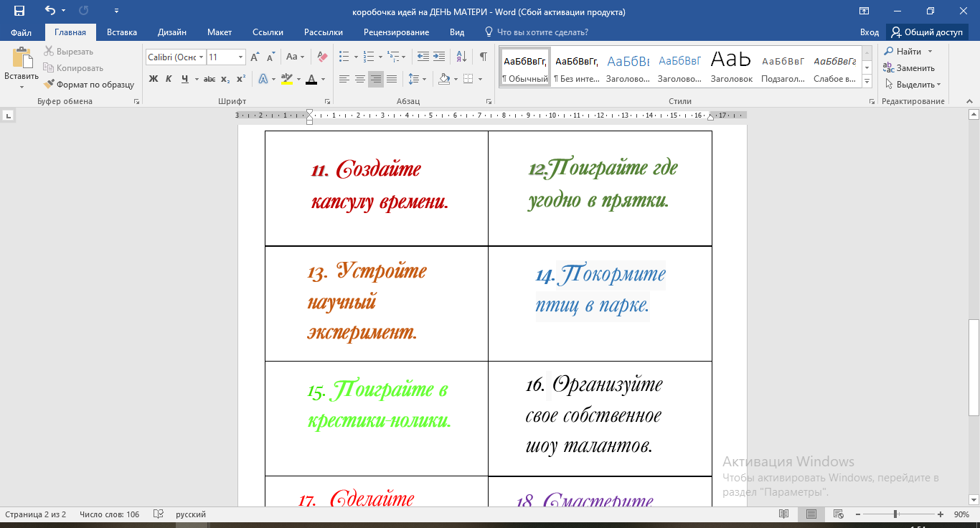The height and width of the screenshot is (528, 980).
Task: Click the Заменить (Replace) button
Action: point(910,68)
